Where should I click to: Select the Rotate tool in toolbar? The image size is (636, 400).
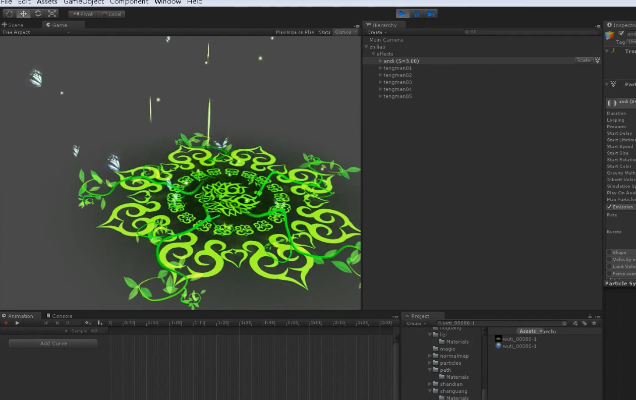click(x=38, y=14)
